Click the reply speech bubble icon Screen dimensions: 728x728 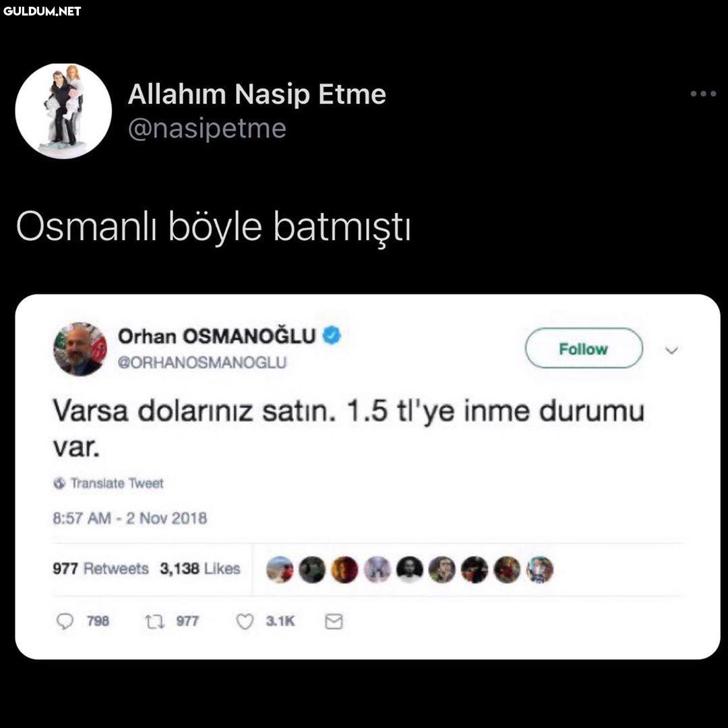(x=65, y=621)
